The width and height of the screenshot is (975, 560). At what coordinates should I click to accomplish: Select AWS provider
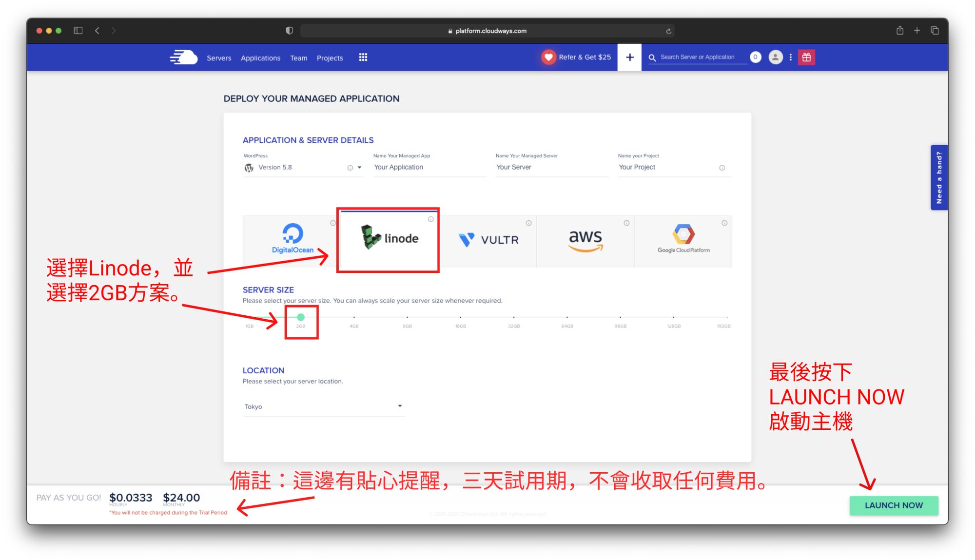[x=585, y=241]
